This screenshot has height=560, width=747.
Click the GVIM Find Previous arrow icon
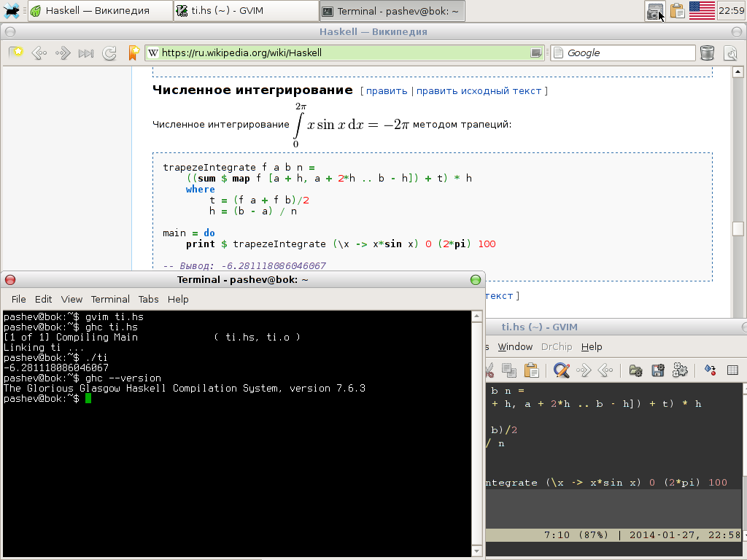pos(605,370)
